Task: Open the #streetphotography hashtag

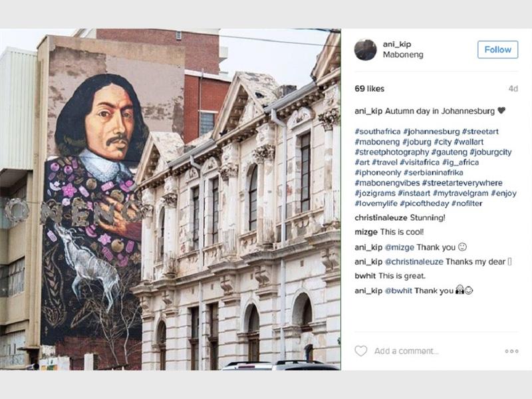Action: pos(392,152)
